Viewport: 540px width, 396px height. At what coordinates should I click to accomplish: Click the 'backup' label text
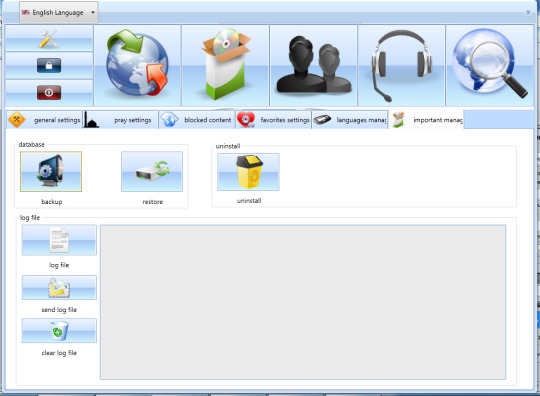(52, 202)
